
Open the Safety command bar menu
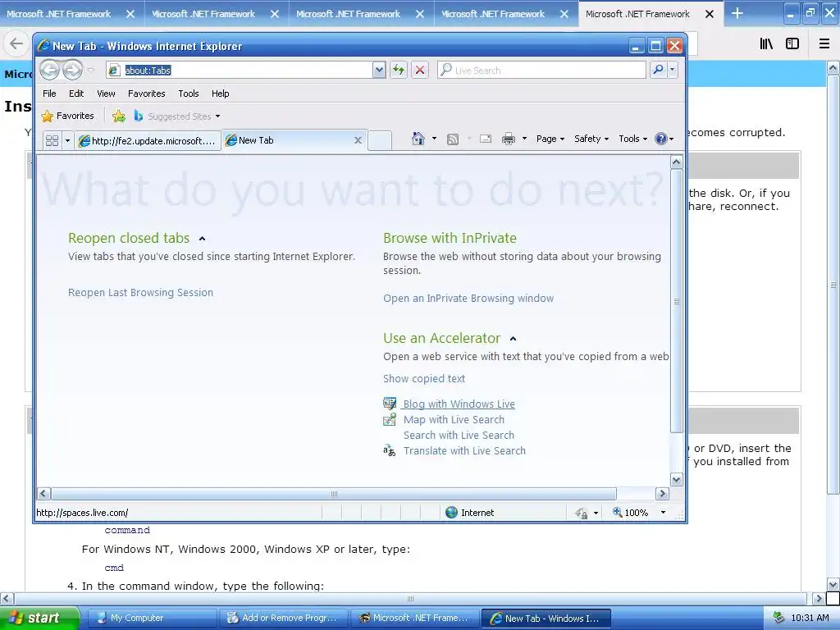591,139
